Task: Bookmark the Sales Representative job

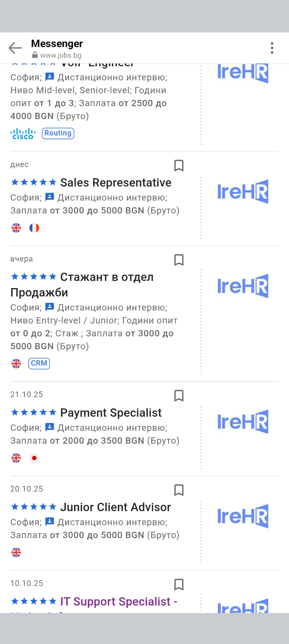Action: tap(179, 165)
